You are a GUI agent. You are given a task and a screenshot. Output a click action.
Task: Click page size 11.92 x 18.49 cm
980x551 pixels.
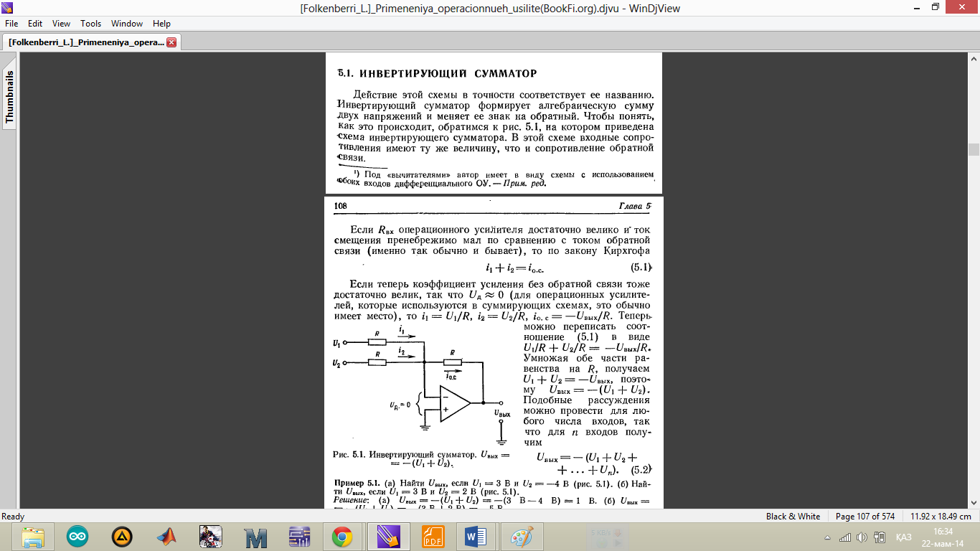[940, 516]
